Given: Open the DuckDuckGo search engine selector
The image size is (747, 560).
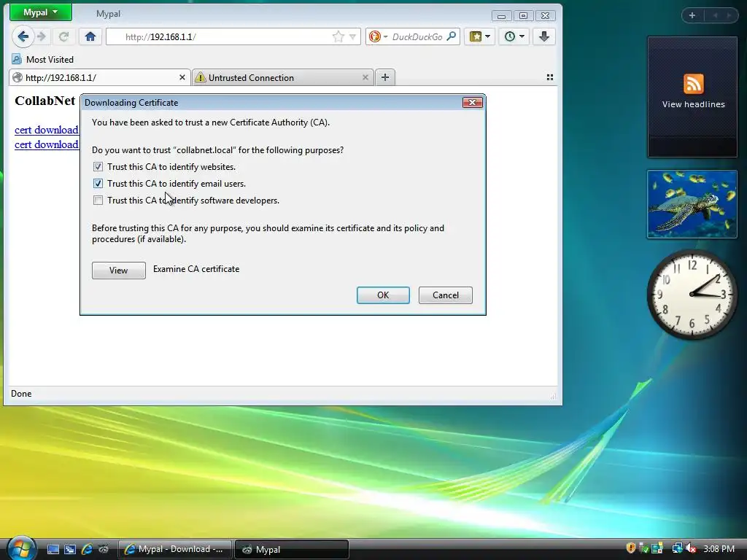Looking at the screenshot, I should click(x=379, y=36).
